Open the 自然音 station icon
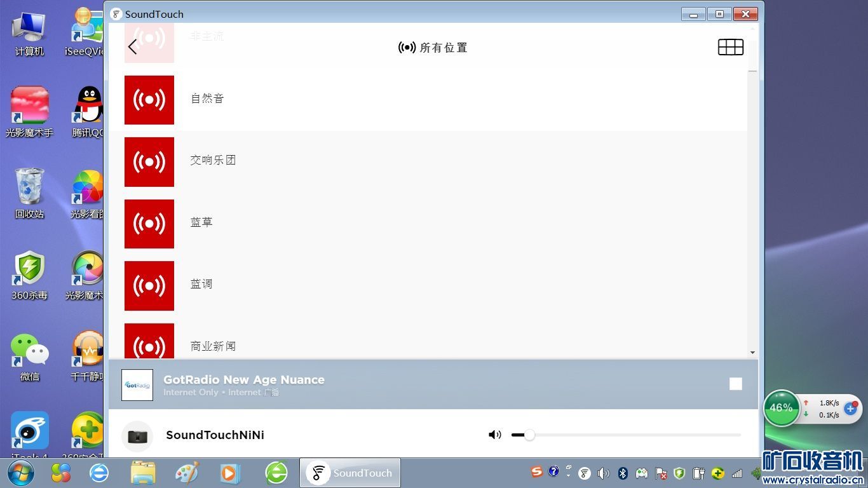Screen dimensions: 868x488 click(x=149, y=100)
